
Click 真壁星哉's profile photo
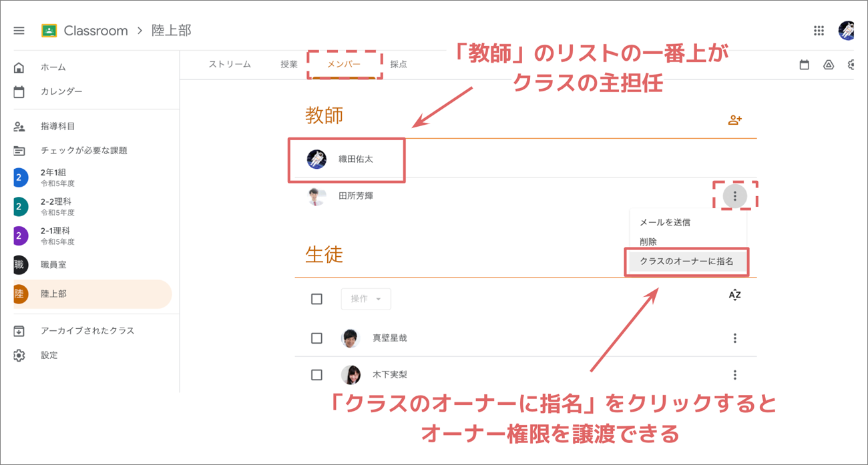click(351, 338)
